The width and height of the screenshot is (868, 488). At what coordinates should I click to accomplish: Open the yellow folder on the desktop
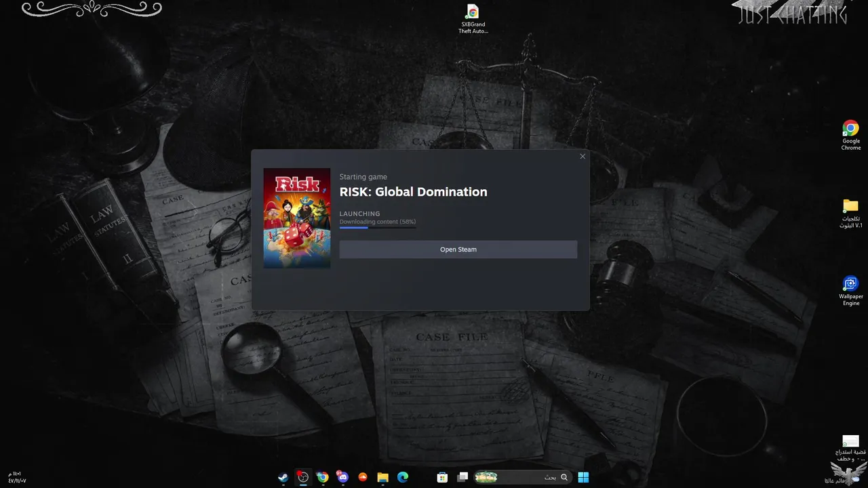851,213
